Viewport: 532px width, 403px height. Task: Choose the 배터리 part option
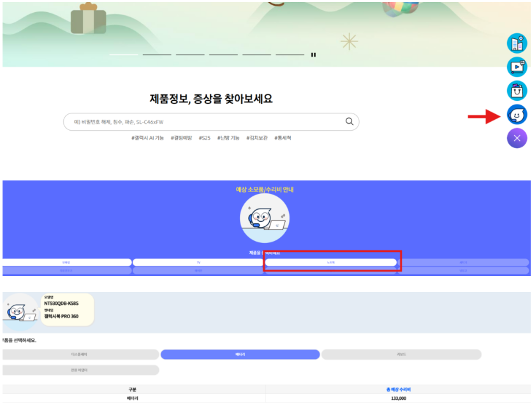tap(240, 355)
